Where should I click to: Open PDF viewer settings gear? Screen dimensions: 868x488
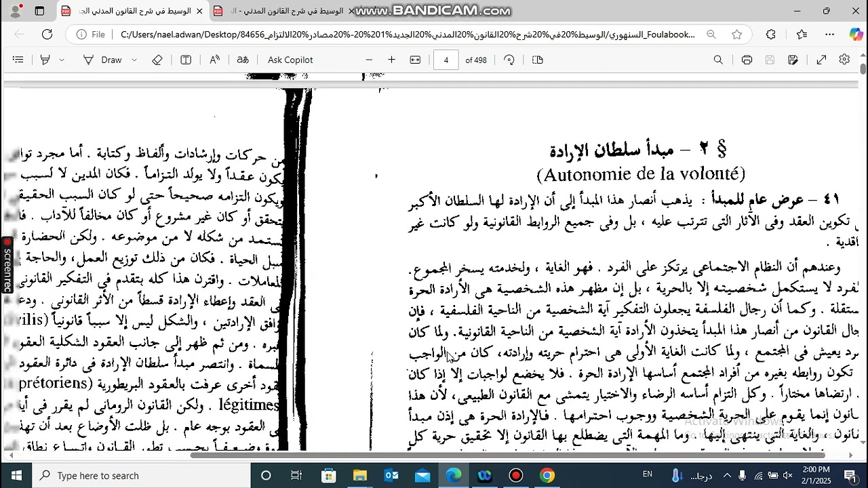pos(844,60)
